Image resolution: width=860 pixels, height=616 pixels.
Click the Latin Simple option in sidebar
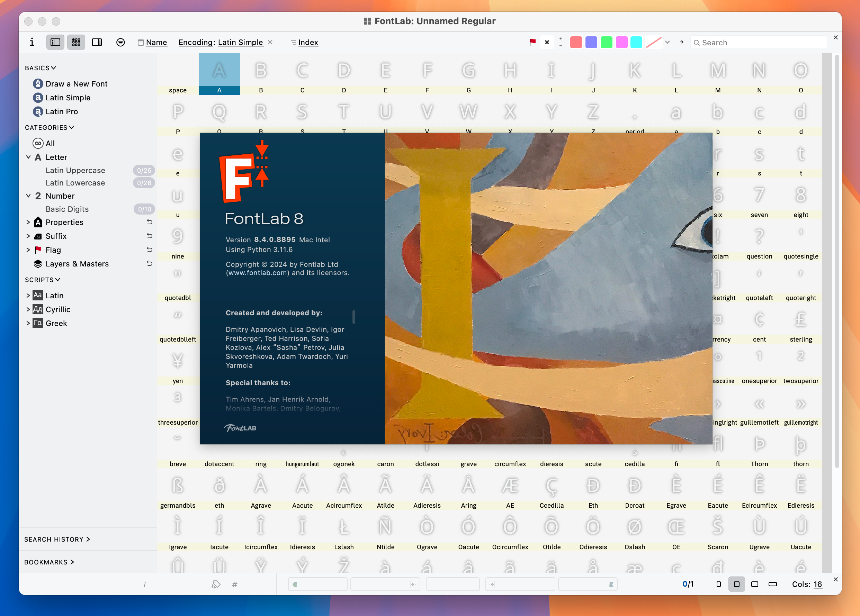pos(68,97)
